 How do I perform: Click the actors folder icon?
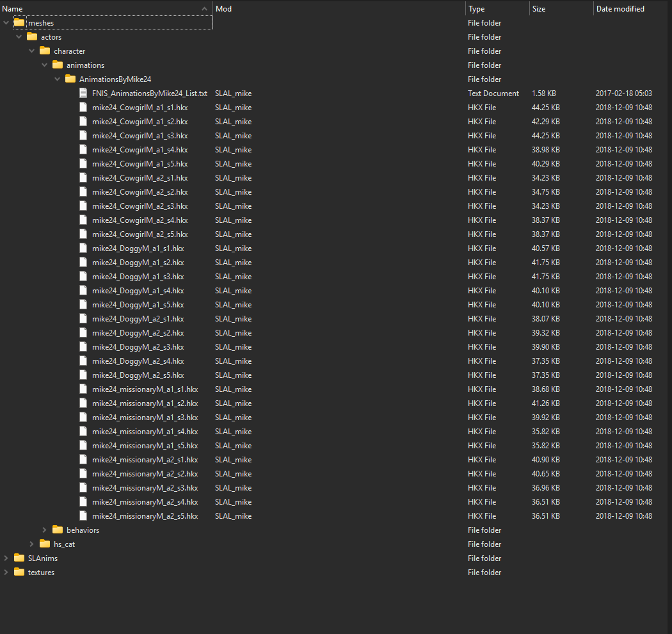coord(32,37)
